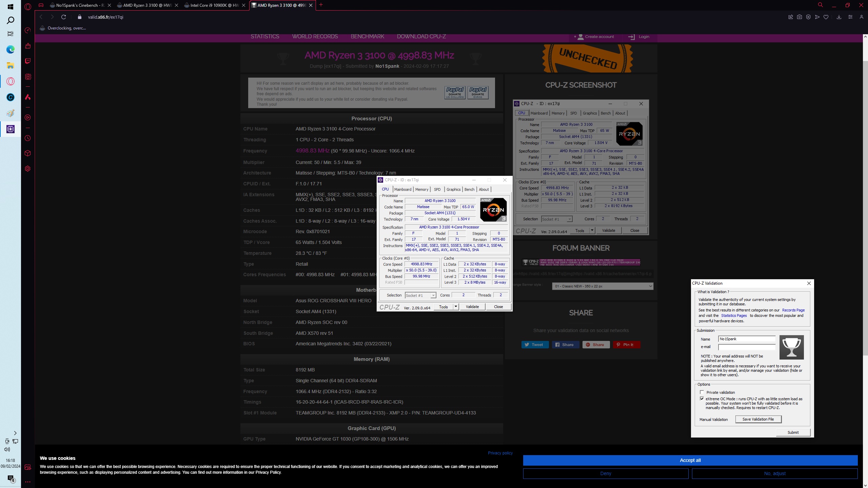Open Windows notification center icon
868x488 pixels.
point(11,479)
